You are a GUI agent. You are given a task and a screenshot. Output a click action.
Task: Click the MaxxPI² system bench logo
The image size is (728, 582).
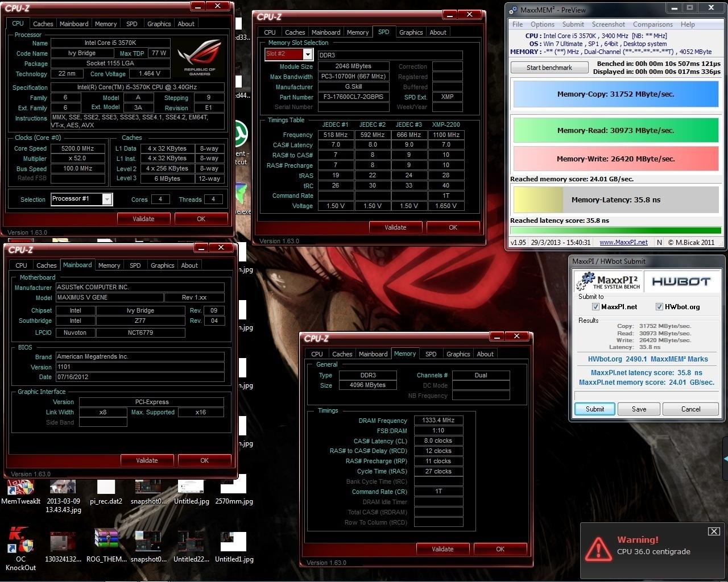point(608,281)
